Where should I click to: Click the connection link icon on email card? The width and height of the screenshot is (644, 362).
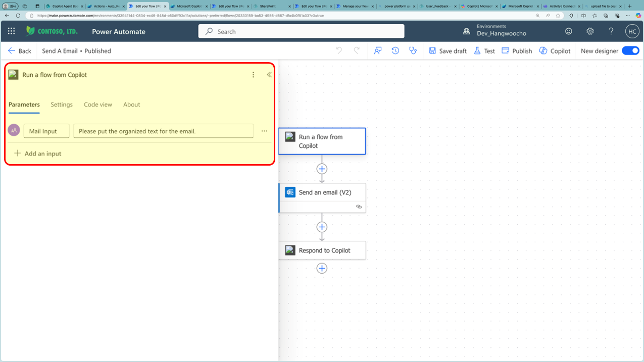click(359, 206)
